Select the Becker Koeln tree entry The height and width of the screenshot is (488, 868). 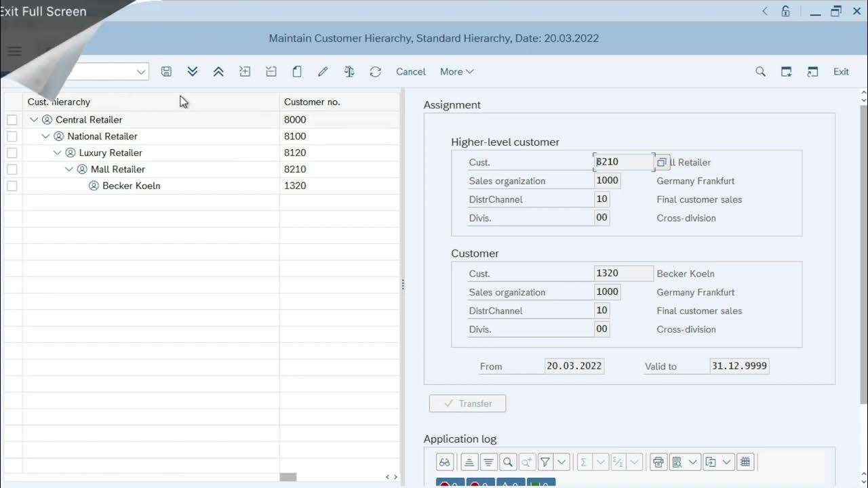[x=131, y=186]
